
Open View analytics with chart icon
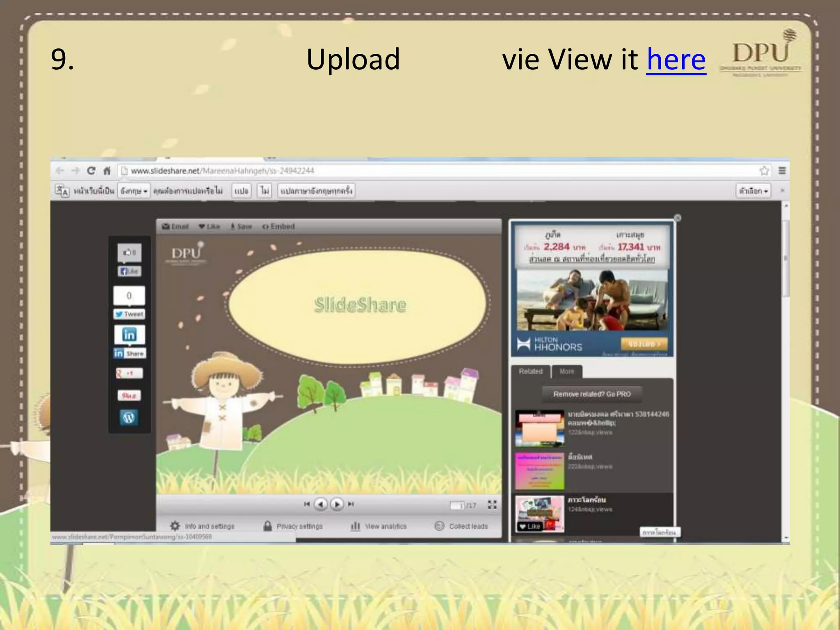[x=379, y=526]
